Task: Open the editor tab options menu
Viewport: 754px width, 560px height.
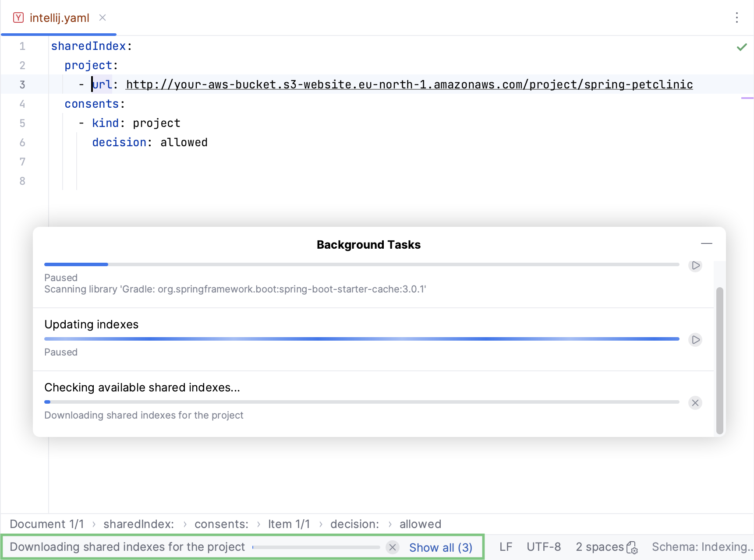Action: point(737,18)
